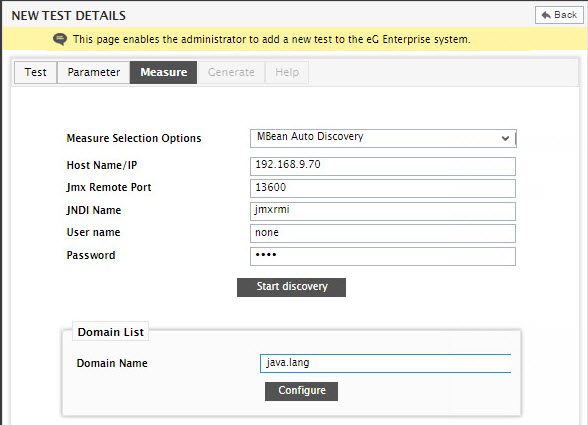Switch to the Parameter tab
Screen dimensions: 588x425
click(94, 72)
